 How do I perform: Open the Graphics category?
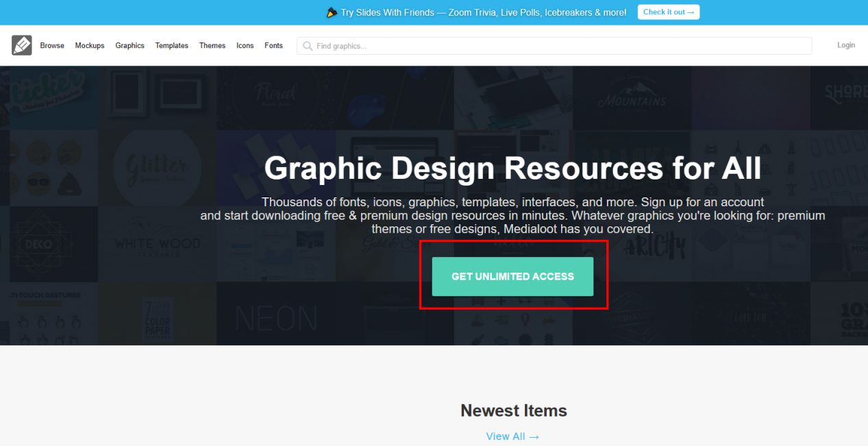pyautogui.click(x=130, y=46)
